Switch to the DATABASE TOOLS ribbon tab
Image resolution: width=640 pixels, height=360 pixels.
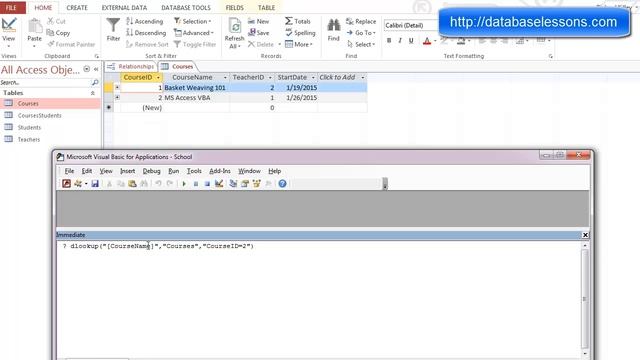[186, 7]
